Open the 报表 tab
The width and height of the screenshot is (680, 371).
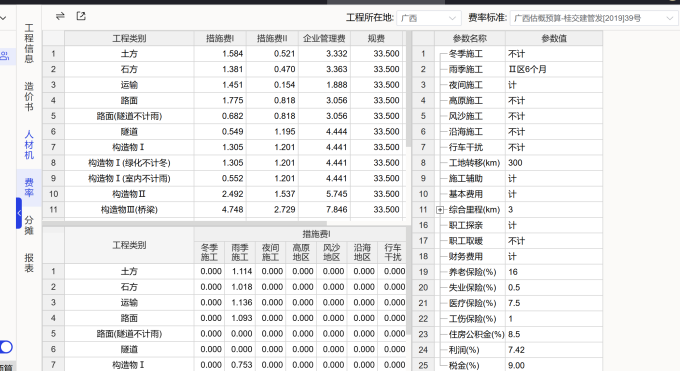(29, 263)
